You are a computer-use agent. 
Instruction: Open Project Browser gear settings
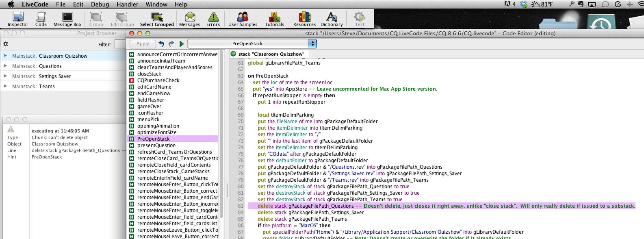click(6, 44)
